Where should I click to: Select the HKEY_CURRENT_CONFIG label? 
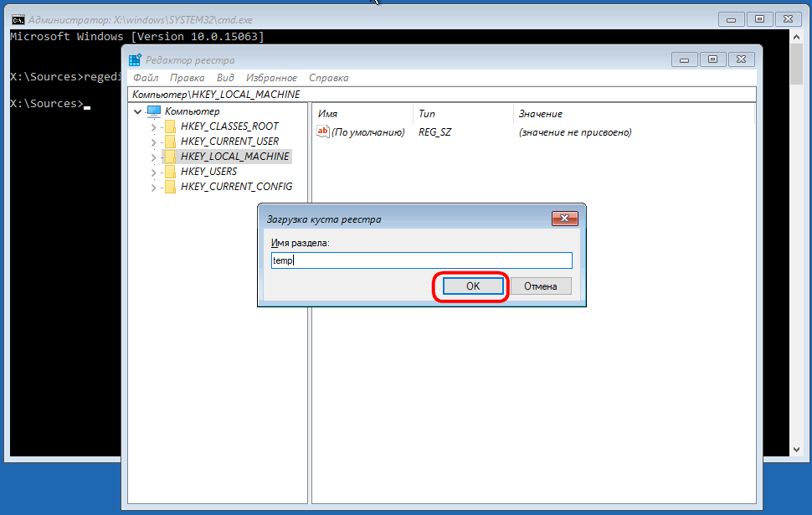point(236,187)
